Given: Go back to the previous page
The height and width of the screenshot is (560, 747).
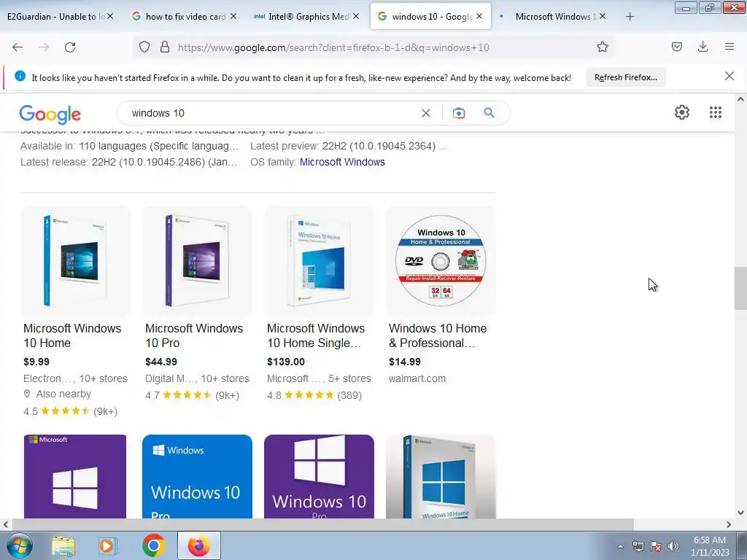Looking at the screenshot, I should coord(18,47).
